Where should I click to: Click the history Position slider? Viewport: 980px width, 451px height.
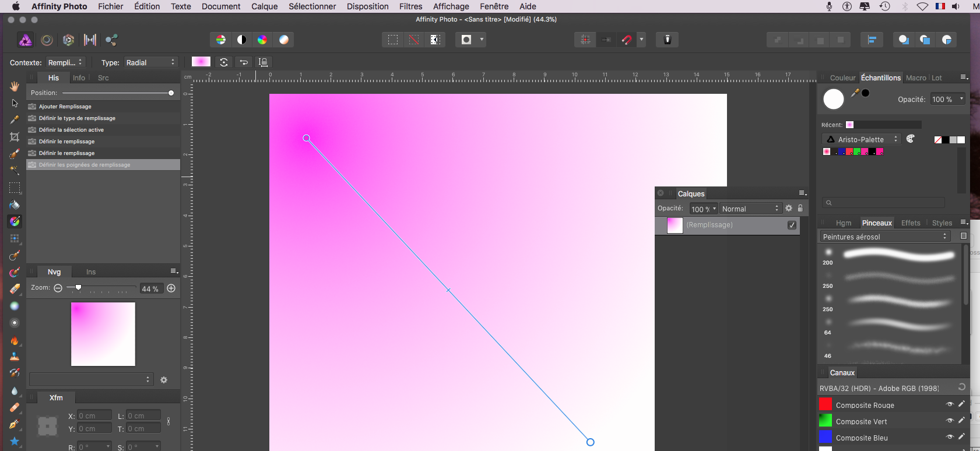point(117,93)
